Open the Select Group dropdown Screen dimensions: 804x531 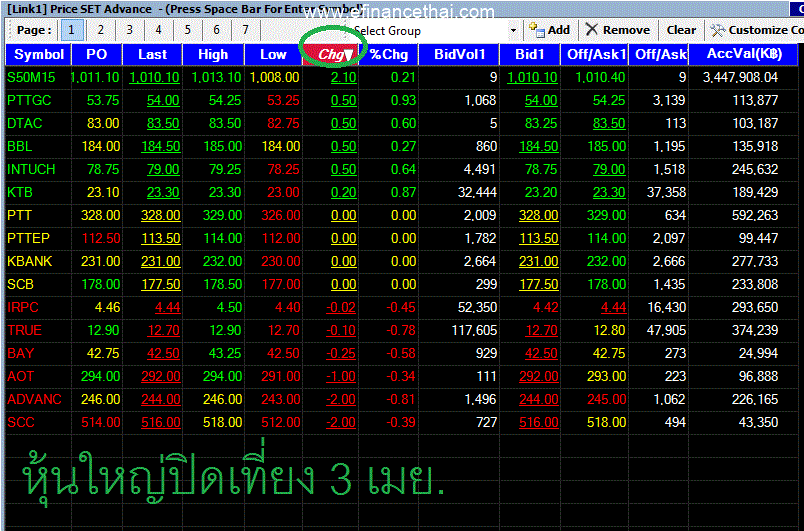[x=513, y=31]
